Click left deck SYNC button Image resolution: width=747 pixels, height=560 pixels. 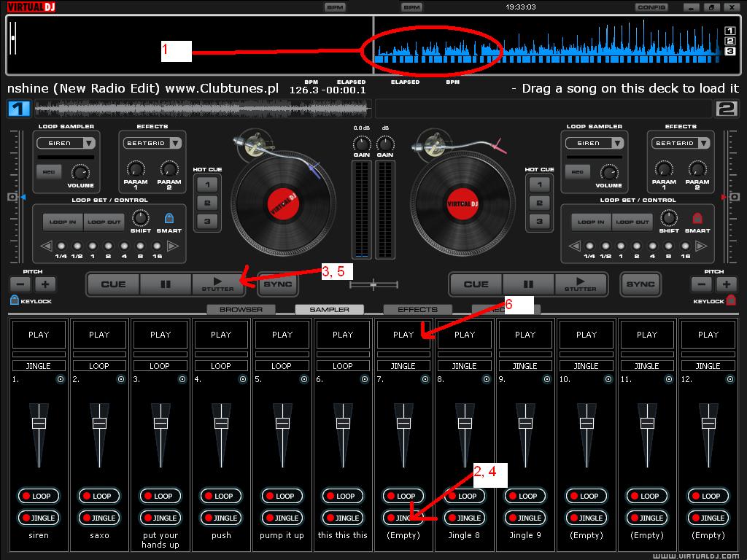(278, 284)
